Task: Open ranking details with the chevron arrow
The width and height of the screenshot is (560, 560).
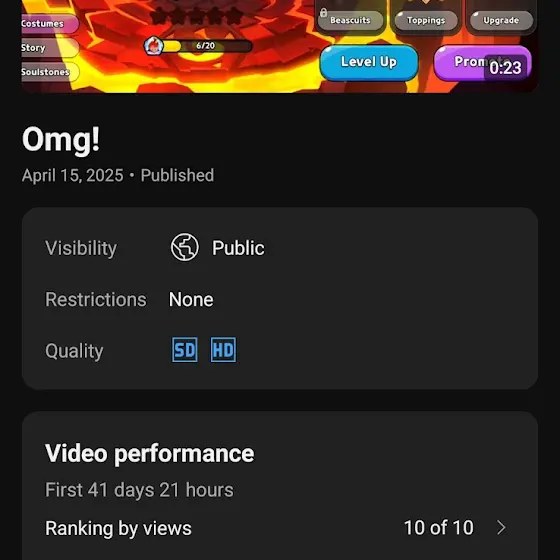Action: tap(501, 527)
